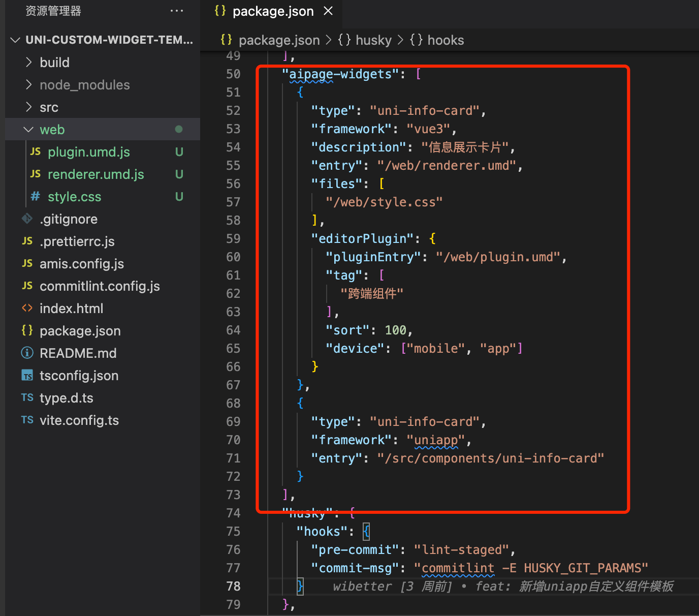This screenshot has height=616, width=699.
Task: Click the JS icon of commitlint.config.js
Action: tap(27, 286)
